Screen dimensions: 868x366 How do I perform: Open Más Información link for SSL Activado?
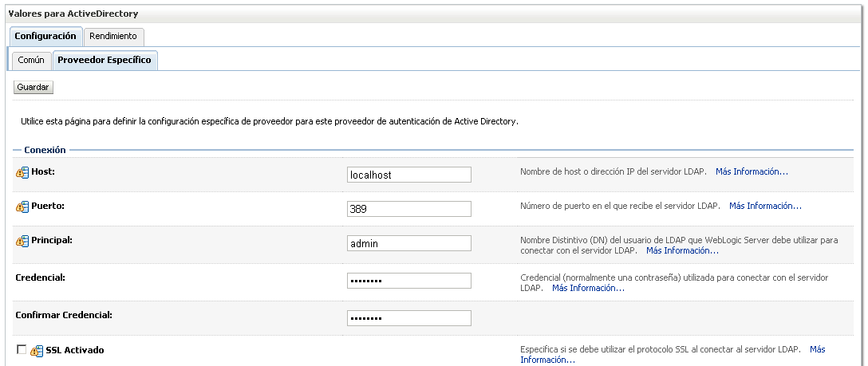[x=673, y=354]
